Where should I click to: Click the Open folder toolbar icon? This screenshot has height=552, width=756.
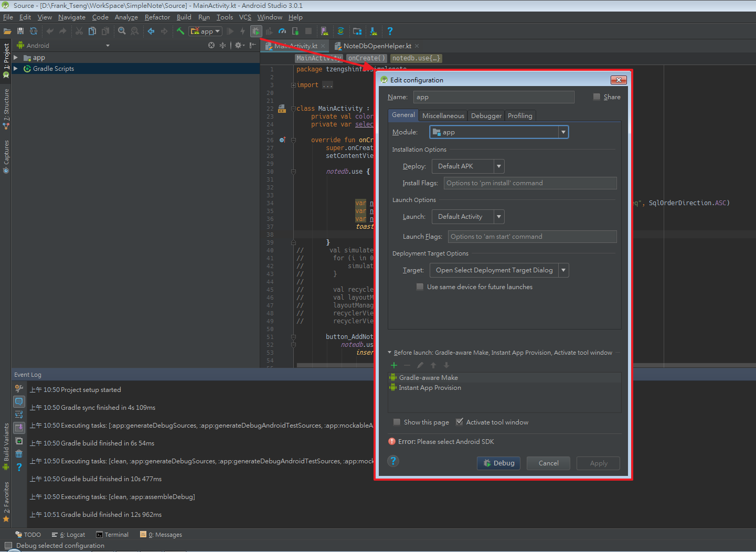tap(7, 31)
